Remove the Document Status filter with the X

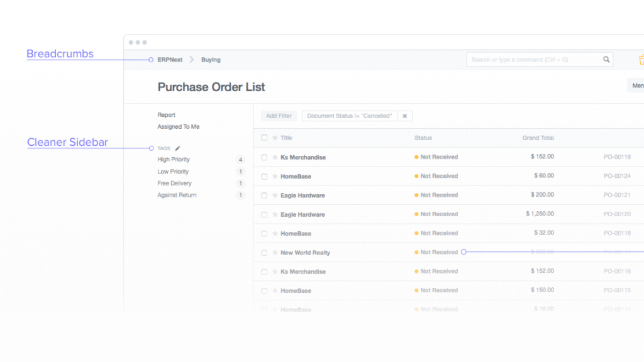point(405,116)
